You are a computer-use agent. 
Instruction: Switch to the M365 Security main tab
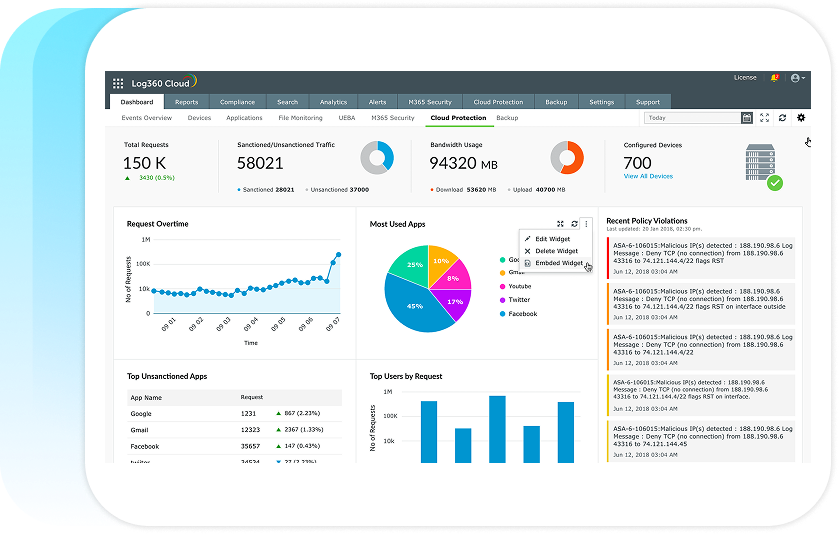coord(430,102)
